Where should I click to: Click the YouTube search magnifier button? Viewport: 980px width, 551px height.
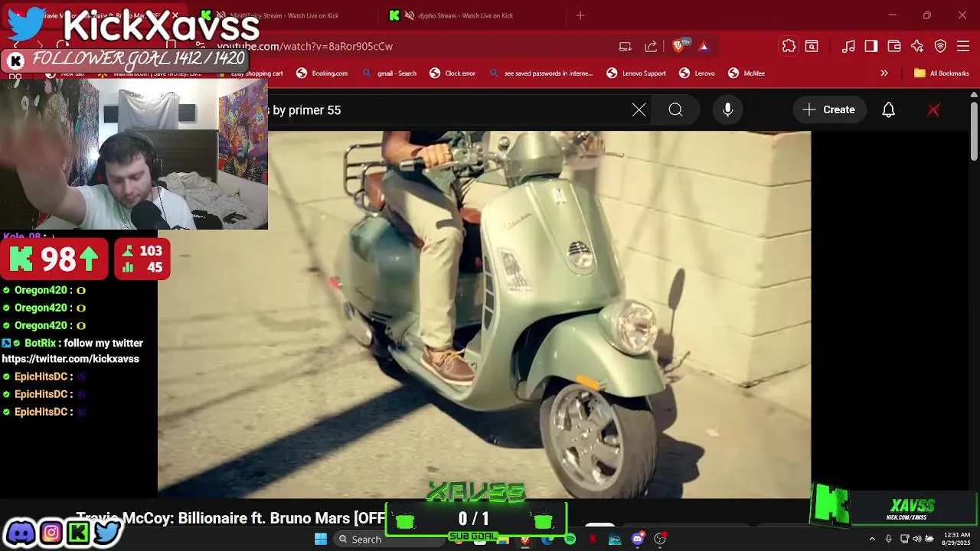tap(675, 110)
